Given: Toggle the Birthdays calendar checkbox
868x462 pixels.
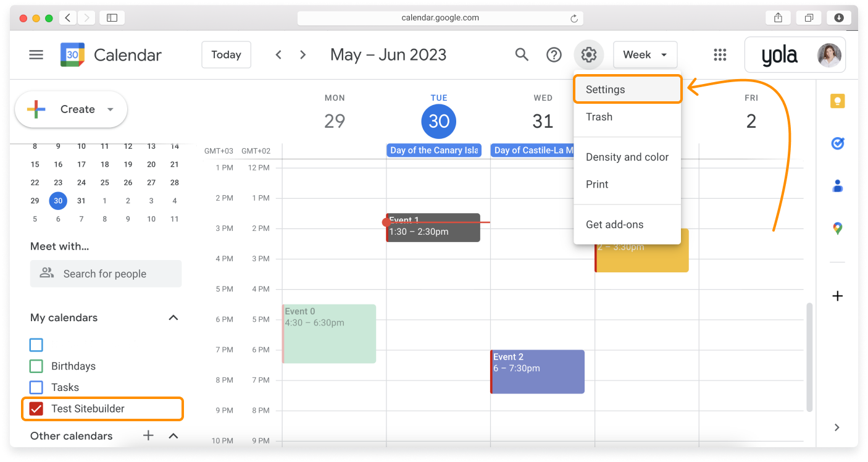Looking at the screenshot, I should pos(36,366).
